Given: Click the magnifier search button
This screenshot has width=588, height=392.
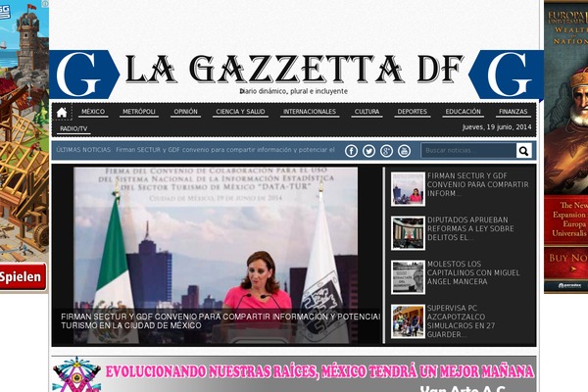Looking at the screenshot, I should 524,151.
